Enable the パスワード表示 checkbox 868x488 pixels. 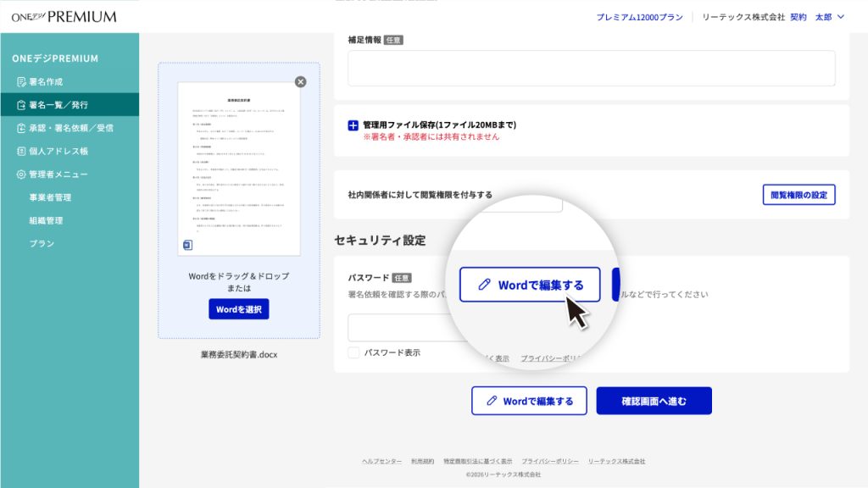(353, 353)
